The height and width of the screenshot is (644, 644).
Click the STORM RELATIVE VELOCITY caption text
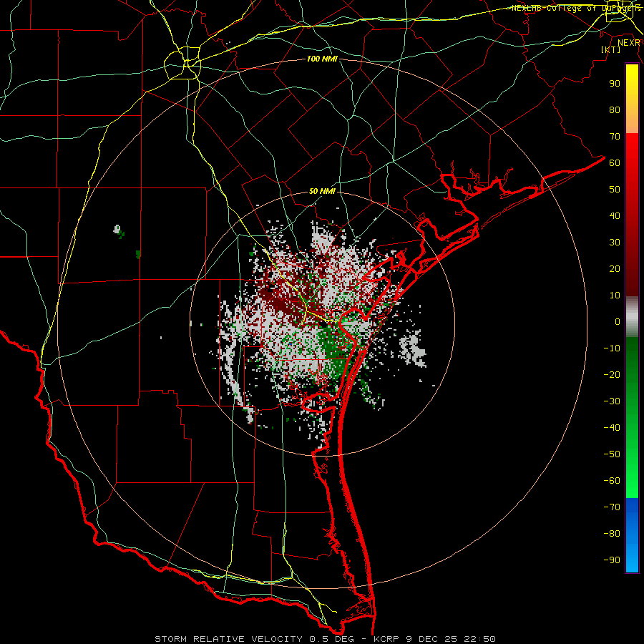(x=229, y=639)
